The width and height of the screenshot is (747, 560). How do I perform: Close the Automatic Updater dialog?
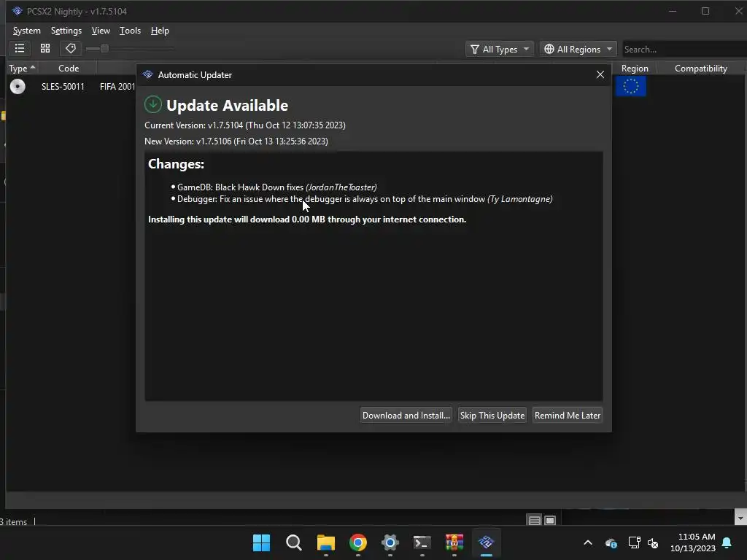click(600, 75)
